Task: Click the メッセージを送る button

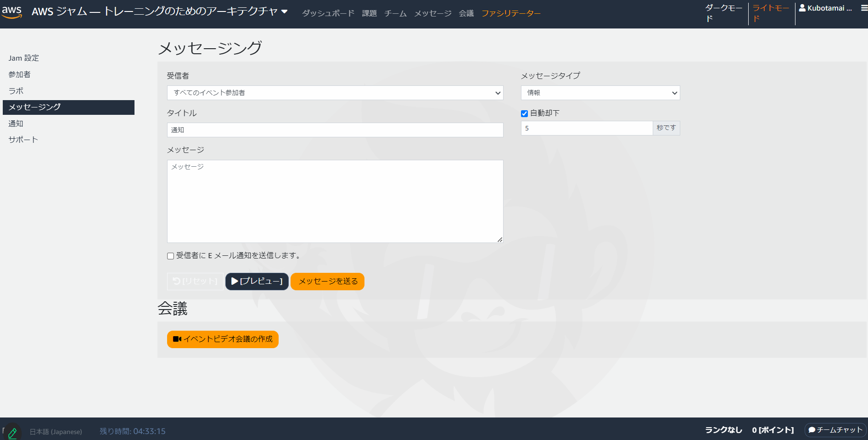Action: point(327,281)
